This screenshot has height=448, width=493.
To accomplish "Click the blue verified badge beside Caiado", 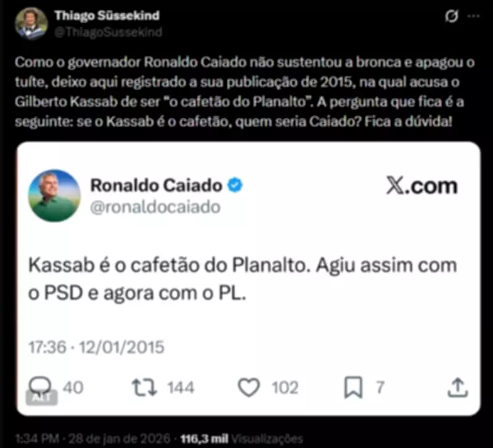I will pos(235,185).
